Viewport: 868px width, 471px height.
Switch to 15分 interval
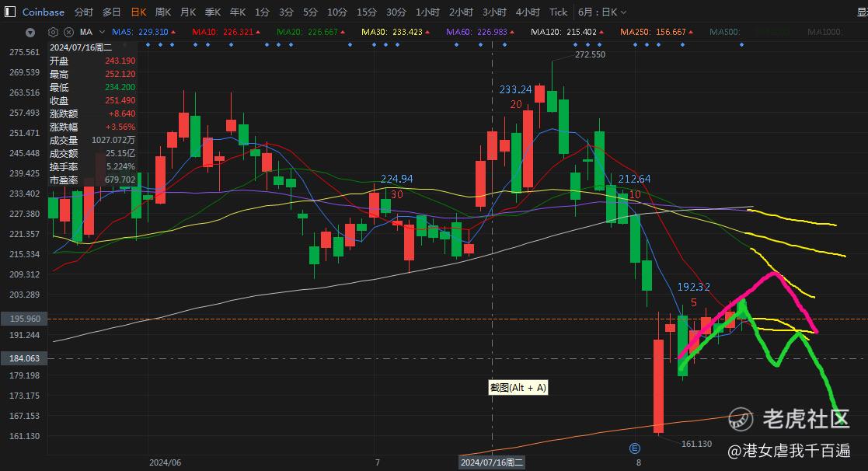click(367, 12)
